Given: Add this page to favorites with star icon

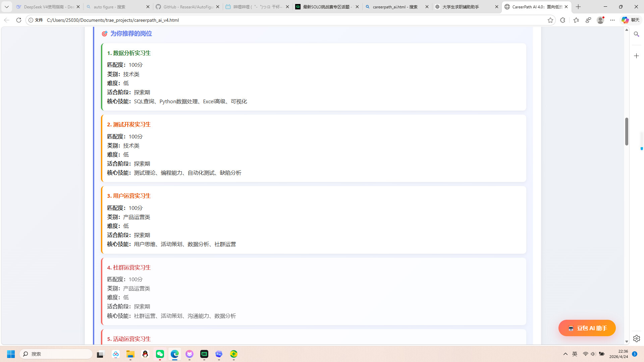Looking at the screenshot, I should pyautogui.click(x=550, y=20).
